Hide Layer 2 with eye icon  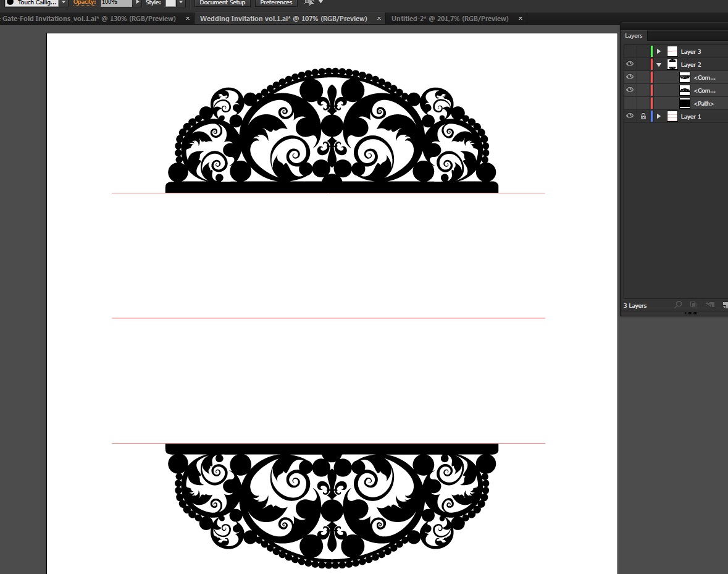pyautogui.click(x=630, y=64)
